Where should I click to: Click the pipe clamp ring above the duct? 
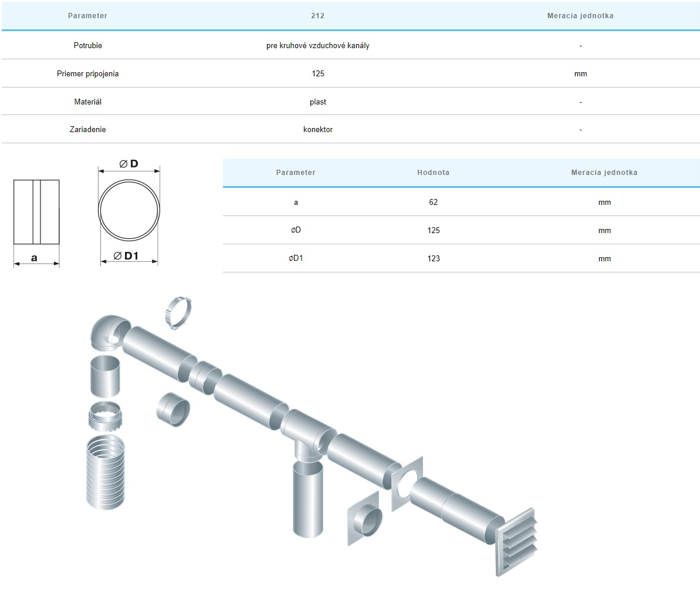[178, 311]
